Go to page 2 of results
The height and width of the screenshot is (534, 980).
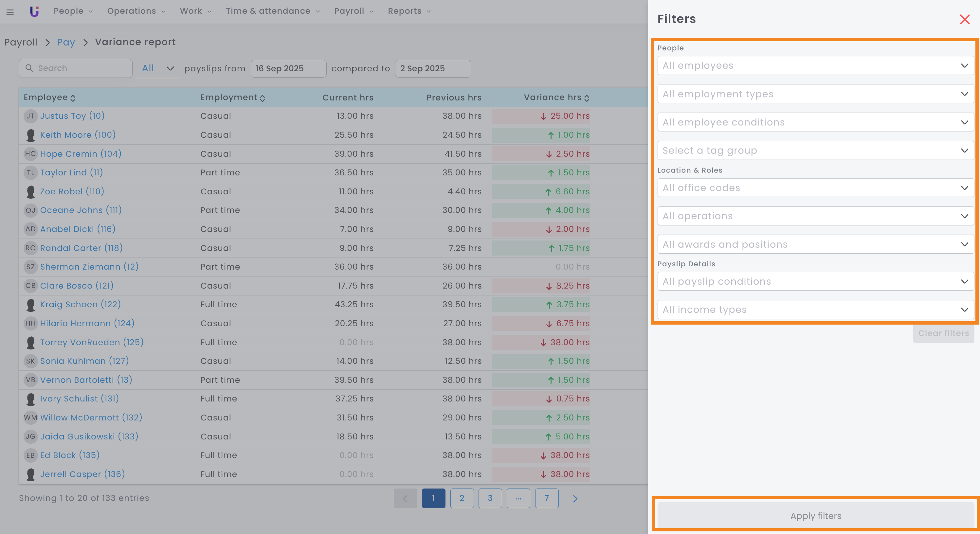coord(462,498)
